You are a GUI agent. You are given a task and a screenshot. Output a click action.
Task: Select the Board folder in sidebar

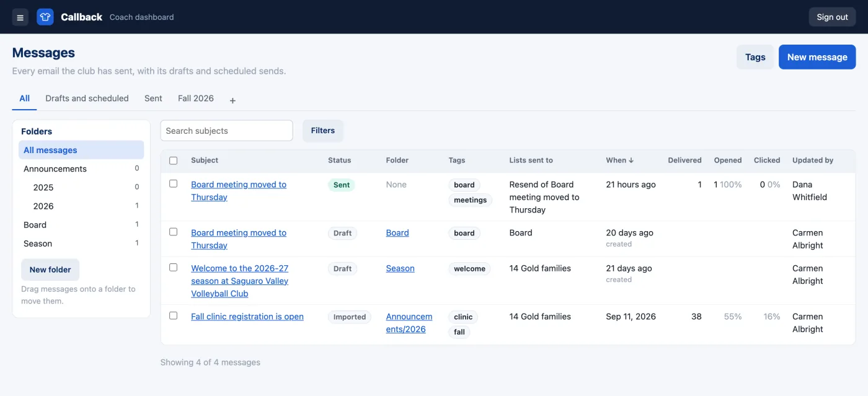tap(81, 224)
